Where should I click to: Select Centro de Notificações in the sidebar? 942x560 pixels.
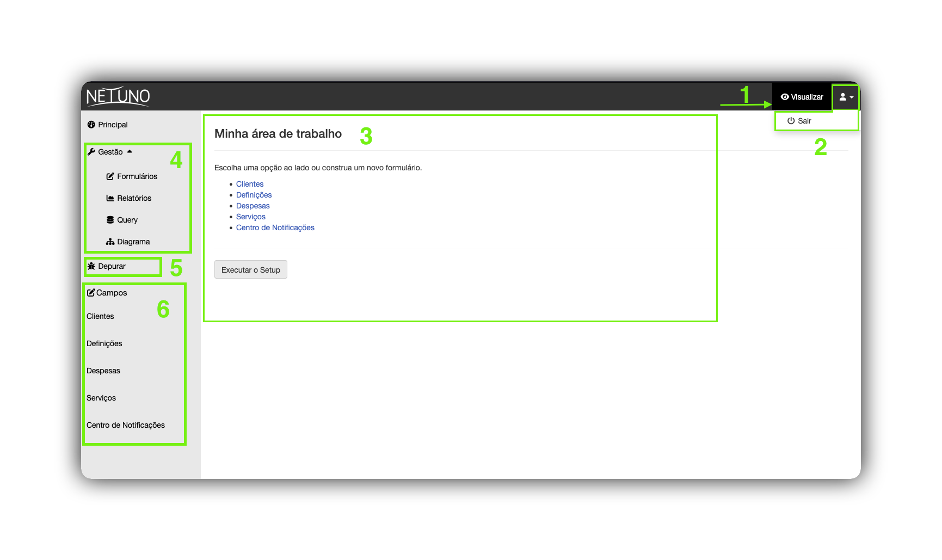coord(126,425)
